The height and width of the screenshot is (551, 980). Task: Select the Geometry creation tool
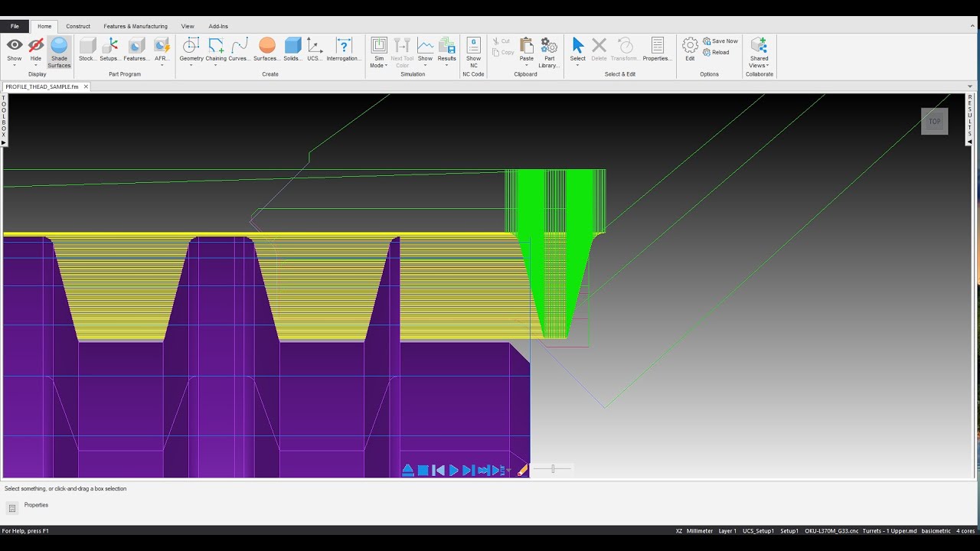(191, 51)
